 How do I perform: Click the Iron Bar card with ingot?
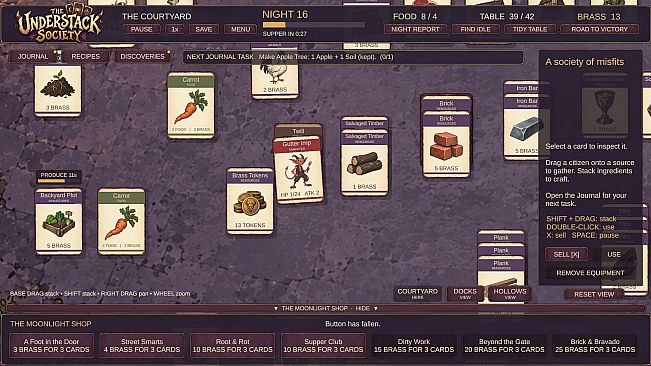pos(526,128)
